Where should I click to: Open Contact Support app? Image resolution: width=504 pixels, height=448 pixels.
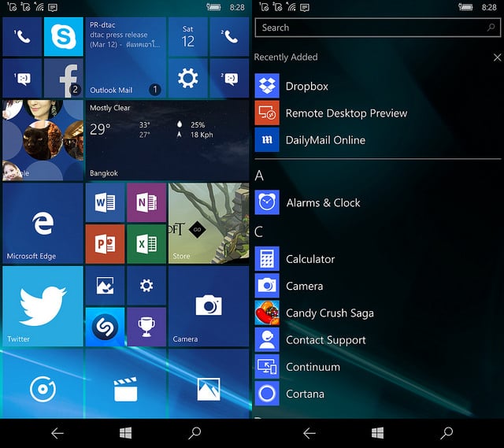(x=378, y=340)
